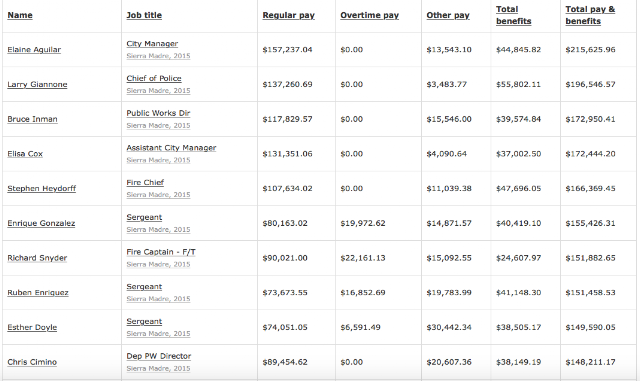This screenshot has width=640, height=381.
Task: Click Sergeant title in Esther Doyle row
Action: (144, 321)
